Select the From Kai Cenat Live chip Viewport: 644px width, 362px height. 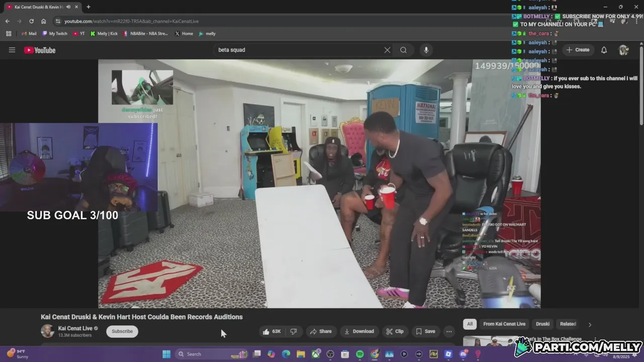coord(504,324)
